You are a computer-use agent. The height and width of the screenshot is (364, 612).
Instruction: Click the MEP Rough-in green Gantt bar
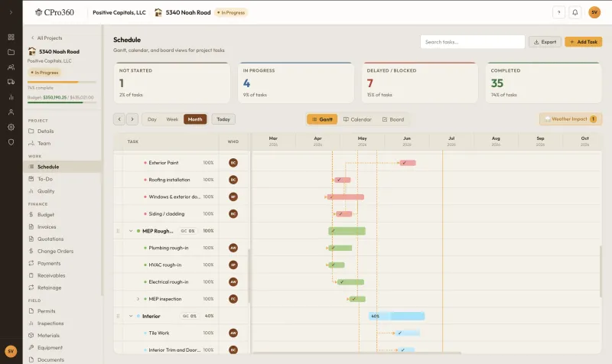pos(347,231)
